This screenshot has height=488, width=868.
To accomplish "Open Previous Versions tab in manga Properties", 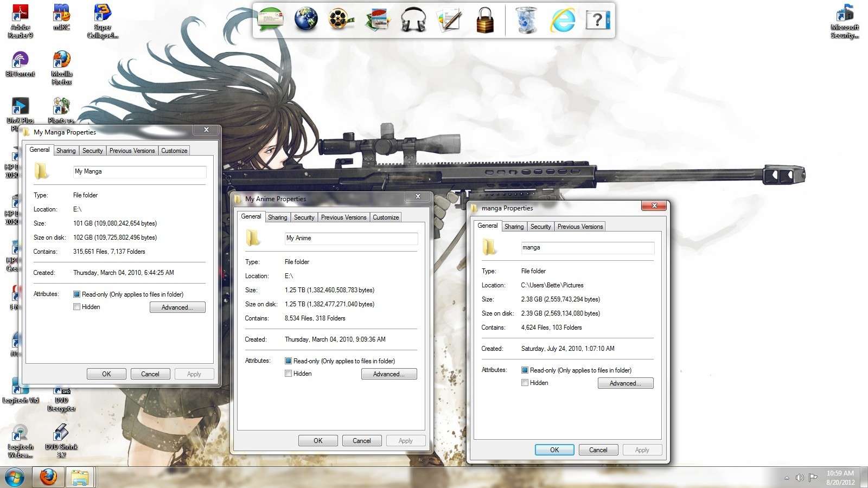I will [580, 227].
